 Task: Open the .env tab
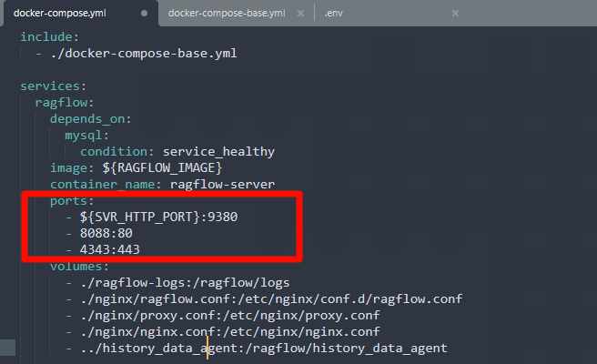(x=334, y=13)
